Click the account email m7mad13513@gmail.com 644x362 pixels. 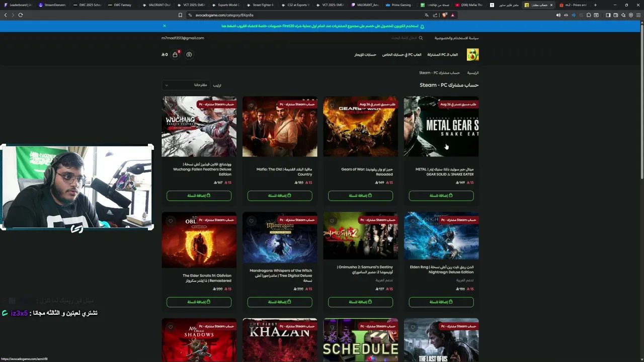click(x=183, y=38)
